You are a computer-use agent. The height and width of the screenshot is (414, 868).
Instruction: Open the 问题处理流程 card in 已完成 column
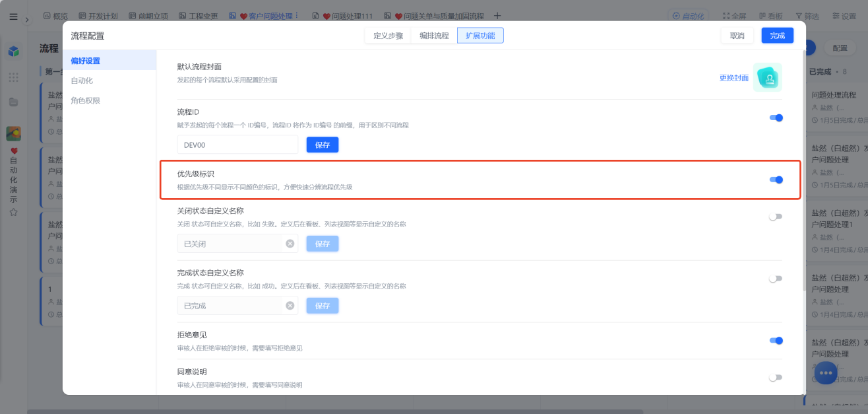point(836,106)
